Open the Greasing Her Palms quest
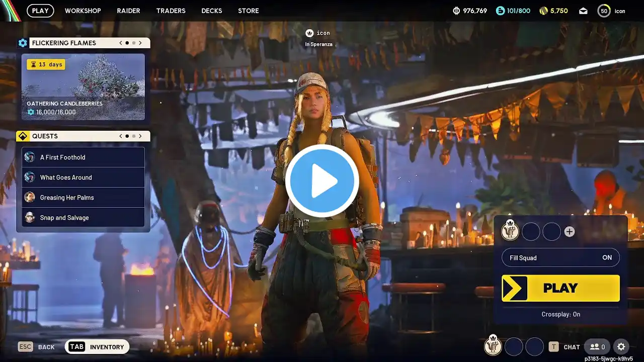 tap(83, 198)
